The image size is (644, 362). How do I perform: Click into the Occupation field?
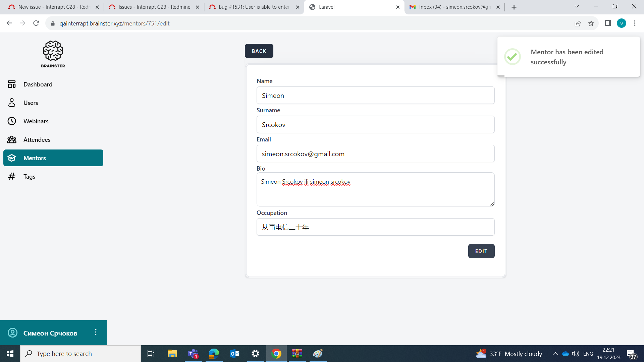(x=375, y=227)
